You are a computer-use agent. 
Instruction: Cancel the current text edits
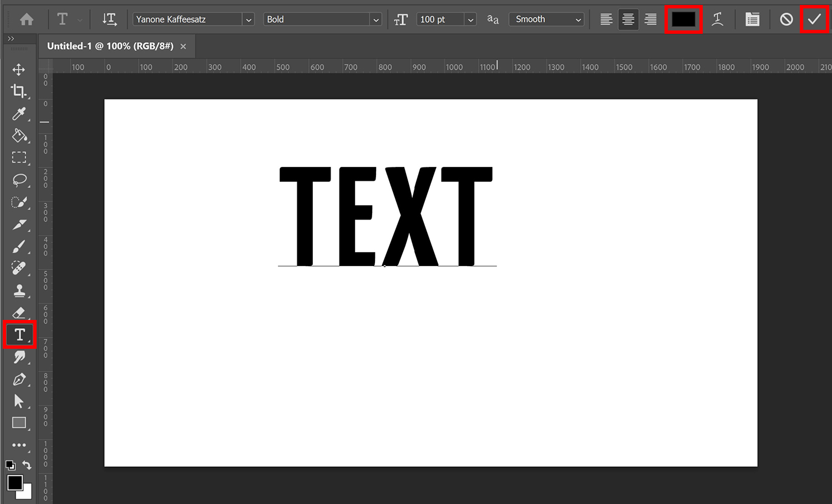(786, 19)
